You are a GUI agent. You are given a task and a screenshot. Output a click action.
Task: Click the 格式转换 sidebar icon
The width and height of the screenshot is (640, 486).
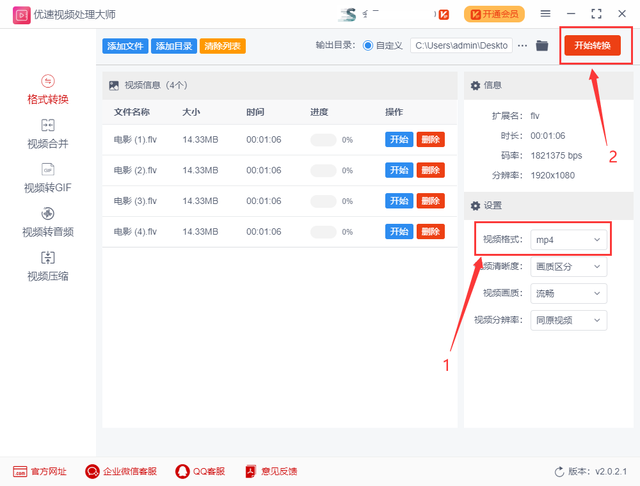(x=48, y=81)
